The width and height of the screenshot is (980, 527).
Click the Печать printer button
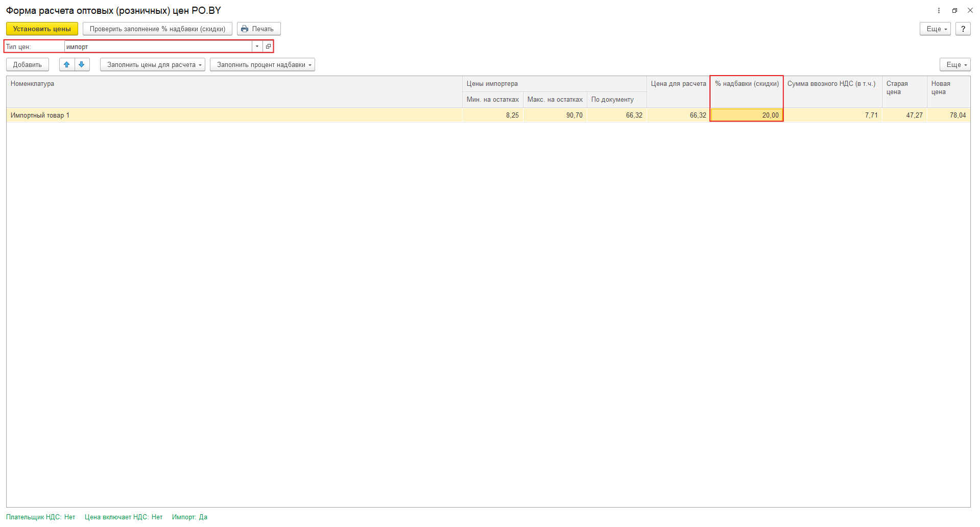coord(258,29)
